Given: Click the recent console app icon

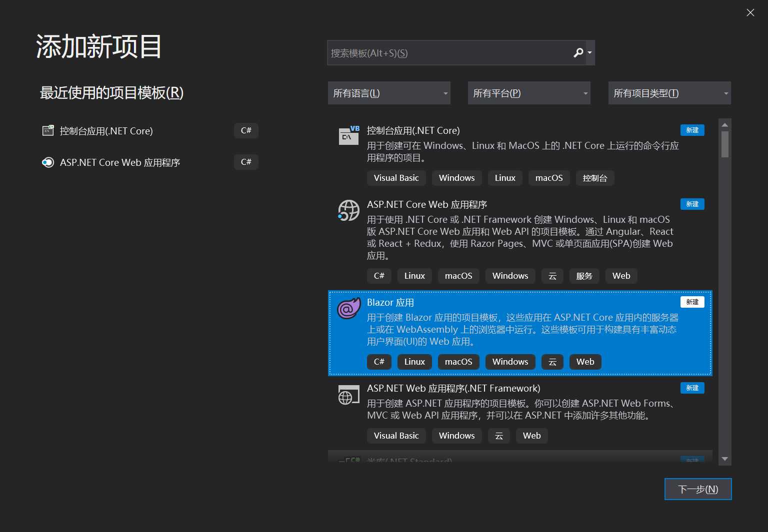Looking at the screenshot, I should click(48, 131).
